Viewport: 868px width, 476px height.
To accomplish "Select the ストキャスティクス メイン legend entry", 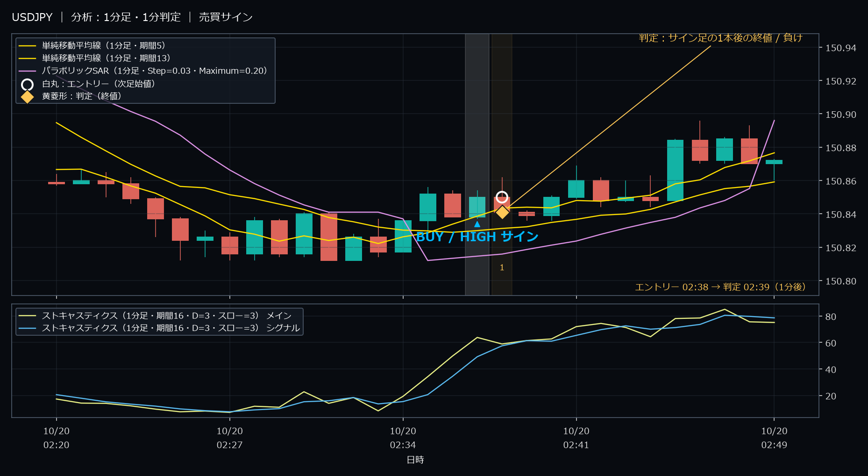I will (155, 316).
